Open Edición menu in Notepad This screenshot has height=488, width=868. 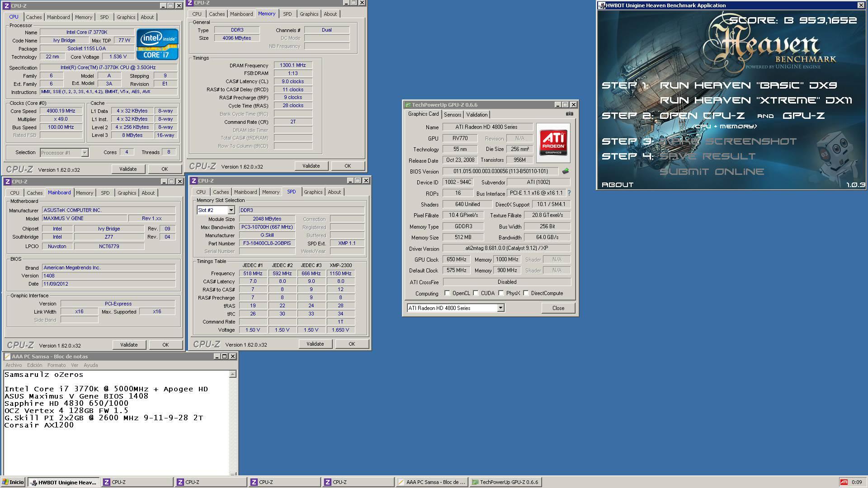click(x=34, y=365)
